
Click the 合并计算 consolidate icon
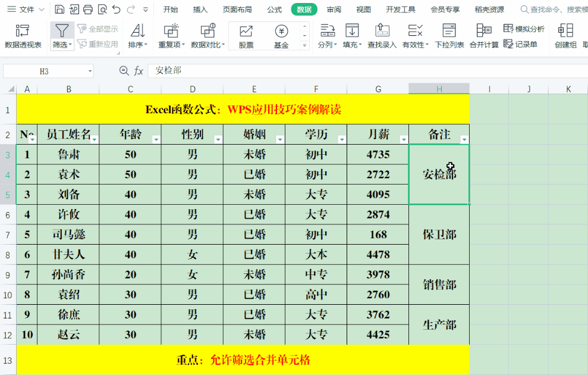pyautogui.click(x=483, y=31)
